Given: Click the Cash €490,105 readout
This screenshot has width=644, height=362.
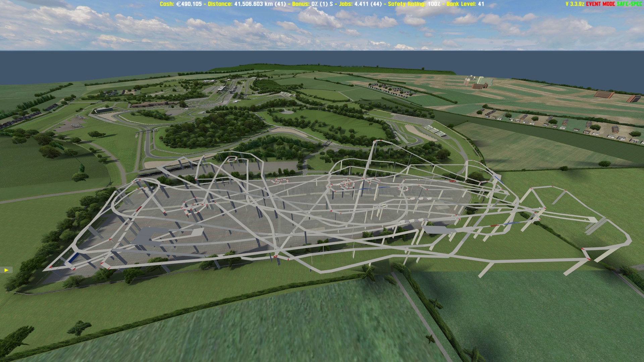Looking at the screenshot, I should (x=181, y=4).
